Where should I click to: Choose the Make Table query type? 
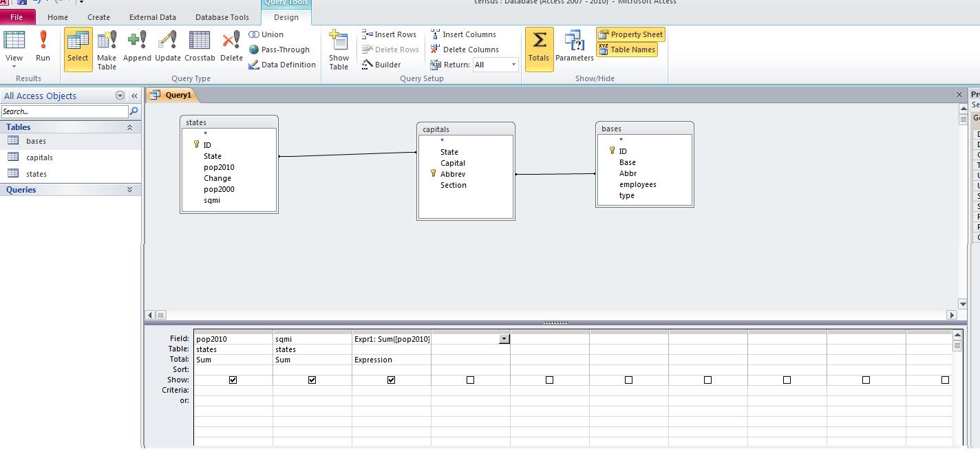(107, 50)
